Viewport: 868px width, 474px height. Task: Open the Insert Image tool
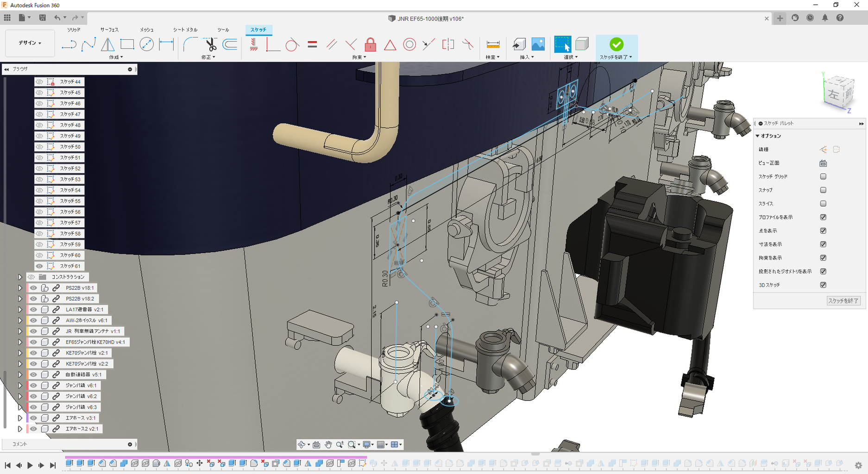[538, 44]
